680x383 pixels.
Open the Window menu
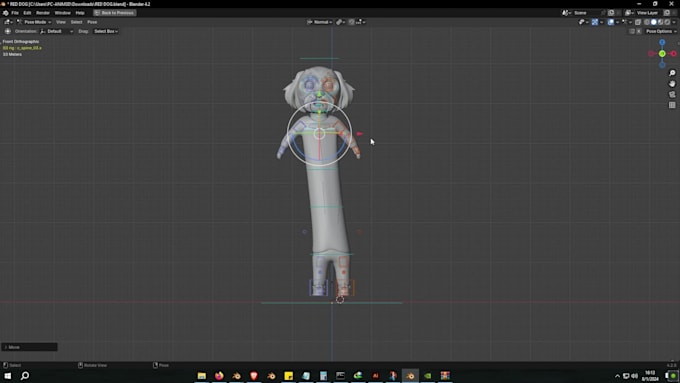coord(62,13)
